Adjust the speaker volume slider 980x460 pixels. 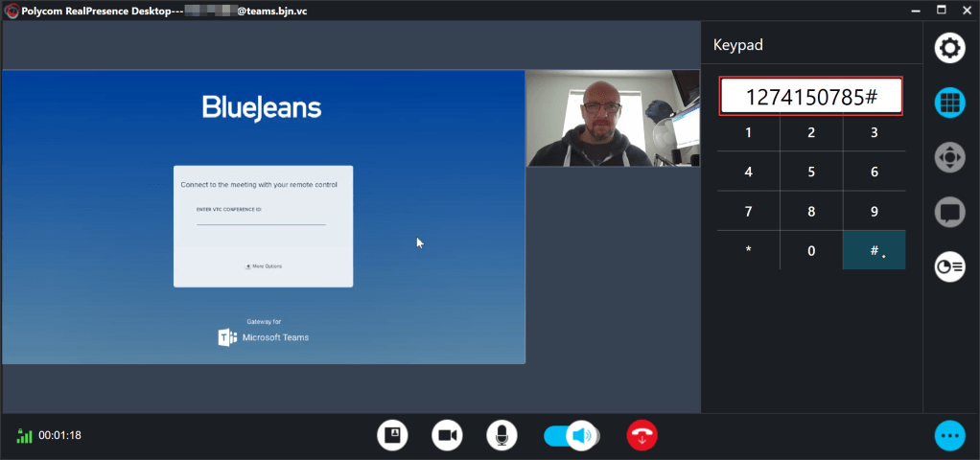coord(572,436)
